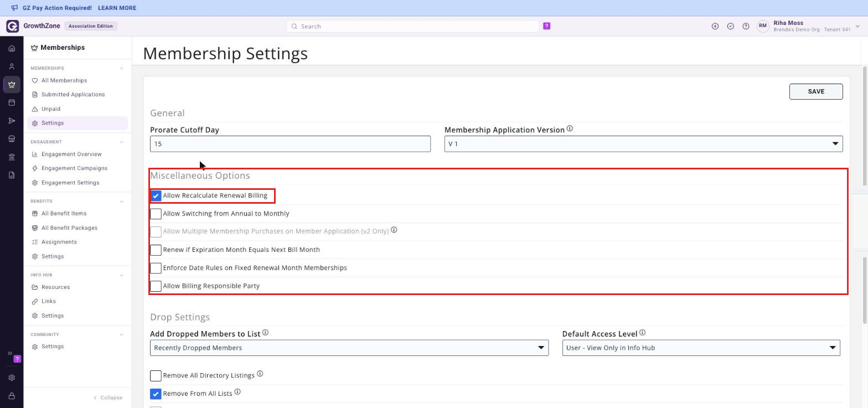868x408 pixels.
Task: Click info icon next to Membership Application Version
Action: point(570,129)
